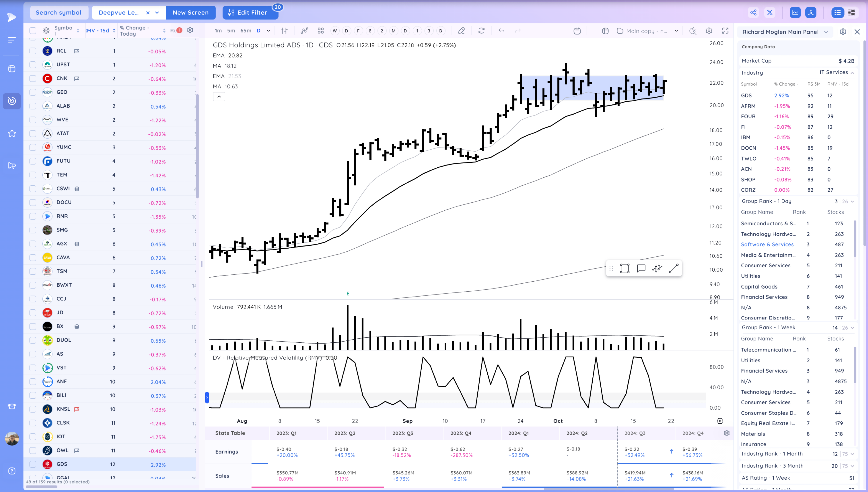Click the Search symbol input field

coord(59,13)
